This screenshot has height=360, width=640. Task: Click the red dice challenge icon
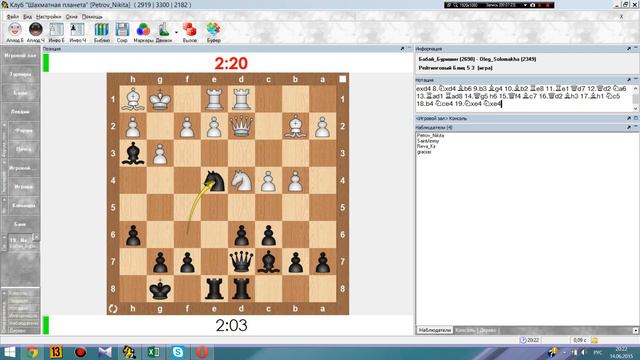coord(189,30)
